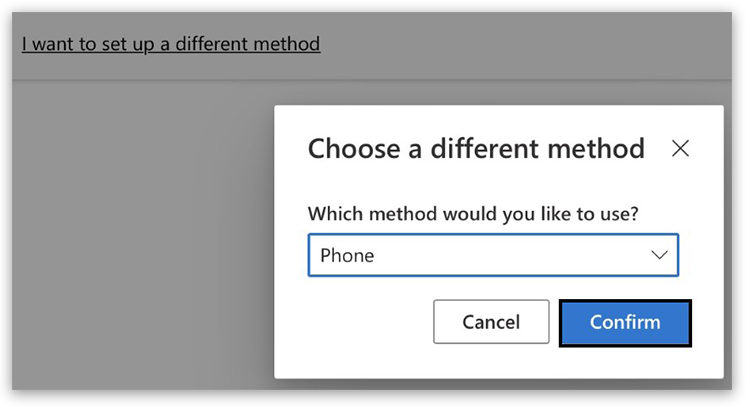
Task: Click the downward chevron beside Phone
Action: point(659,255)
